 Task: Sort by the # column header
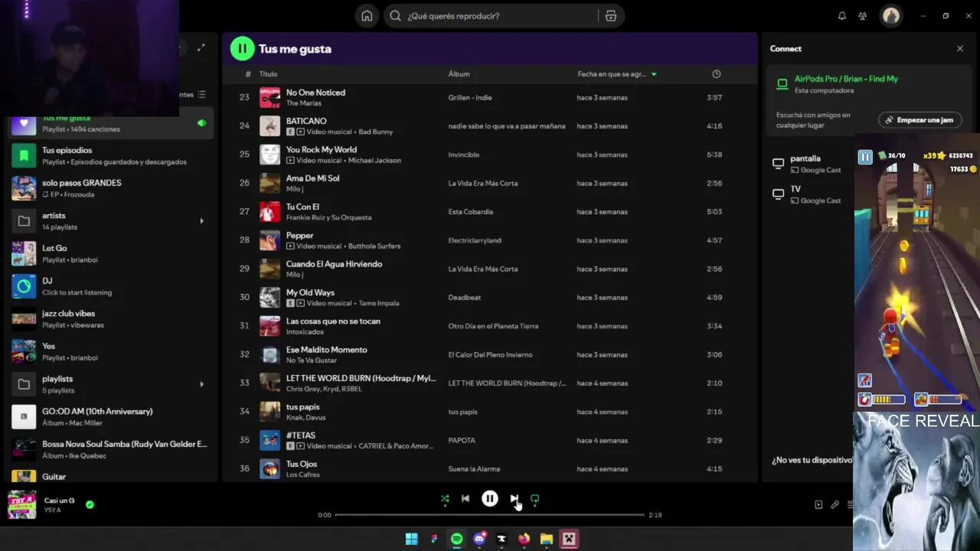tap(248, 74)
